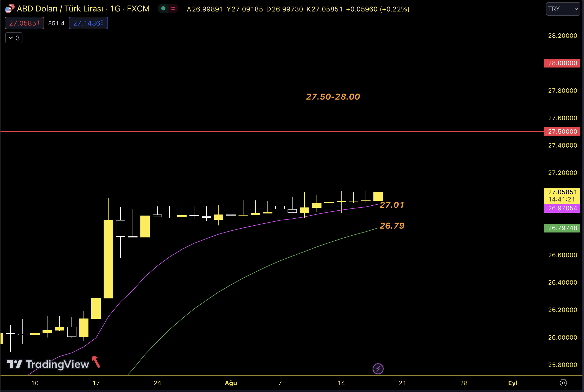Click the USD/TRY flag pair icon
This screenshot has height=392, width=584.
[10, 9]
